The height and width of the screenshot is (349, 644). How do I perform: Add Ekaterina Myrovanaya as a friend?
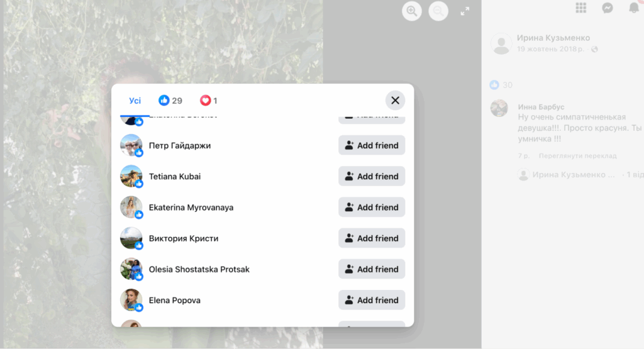(372, 208)
